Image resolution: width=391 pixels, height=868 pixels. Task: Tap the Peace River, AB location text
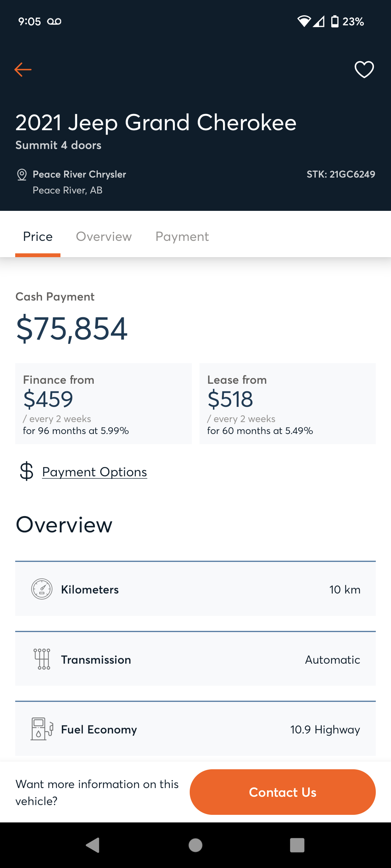[67, 190]
